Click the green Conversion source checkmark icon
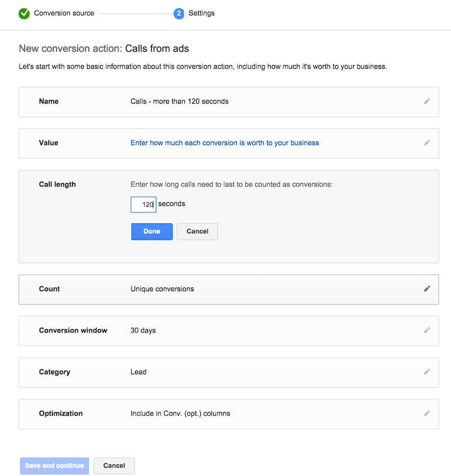The height and width of the screenshot is (476, 451). pyautogui.click(x=24, y=13)
